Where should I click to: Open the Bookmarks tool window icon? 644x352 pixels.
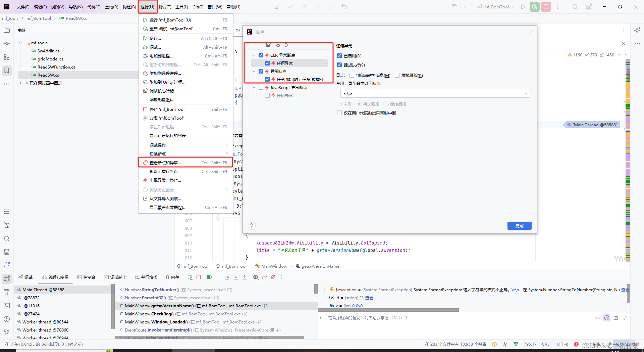(7, 71)
